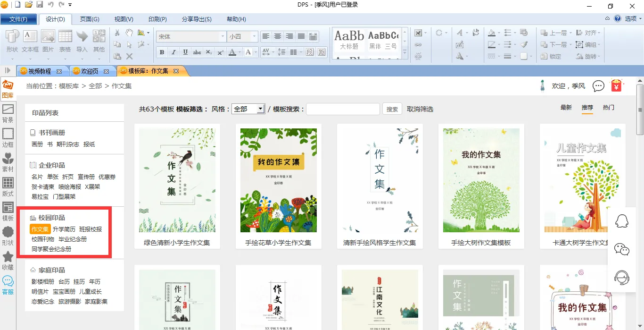Image resolution: width=644 pixels, height=330 pixels.
Task: Open the 背景 background panel in sidebar
Action: 8,113
